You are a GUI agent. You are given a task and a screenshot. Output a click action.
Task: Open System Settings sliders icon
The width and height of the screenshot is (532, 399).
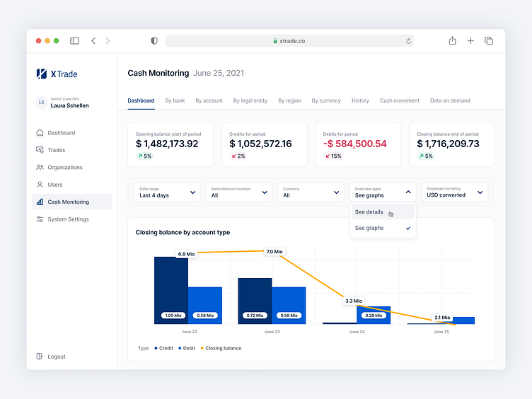click(x=40, y=219)
